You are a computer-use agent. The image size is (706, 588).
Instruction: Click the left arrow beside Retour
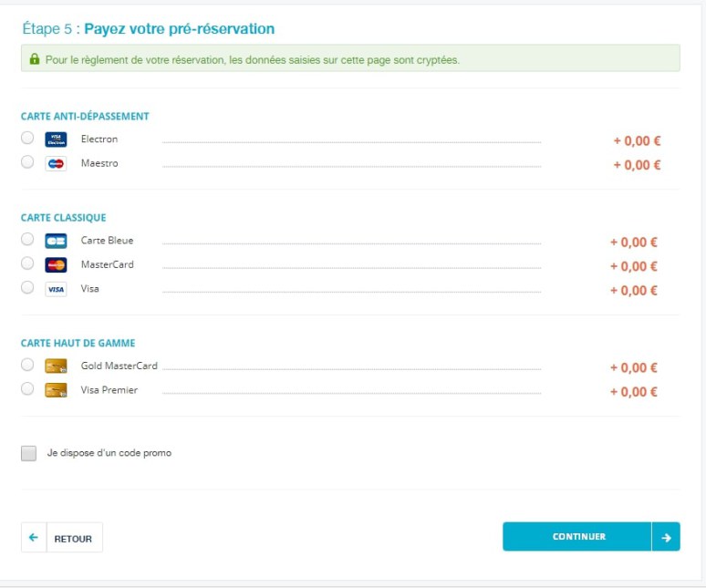(34, 538)
